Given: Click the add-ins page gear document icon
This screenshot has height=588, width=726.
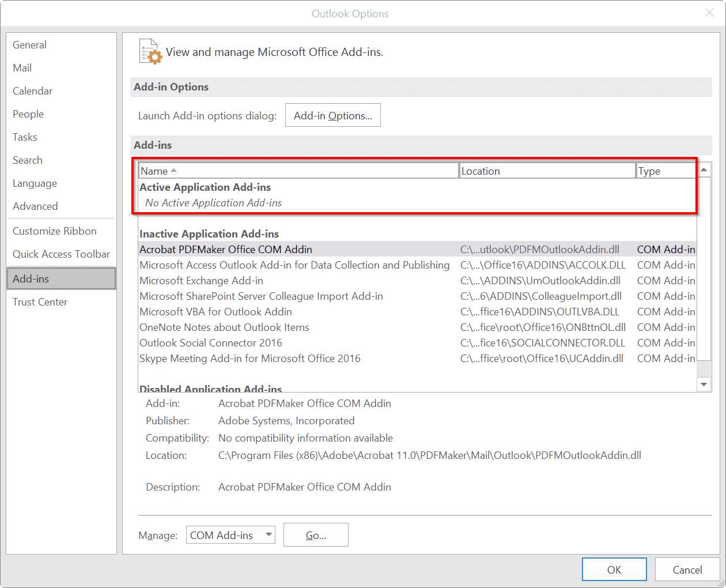Looking at the screenshot, I should [x=150, y=51].
